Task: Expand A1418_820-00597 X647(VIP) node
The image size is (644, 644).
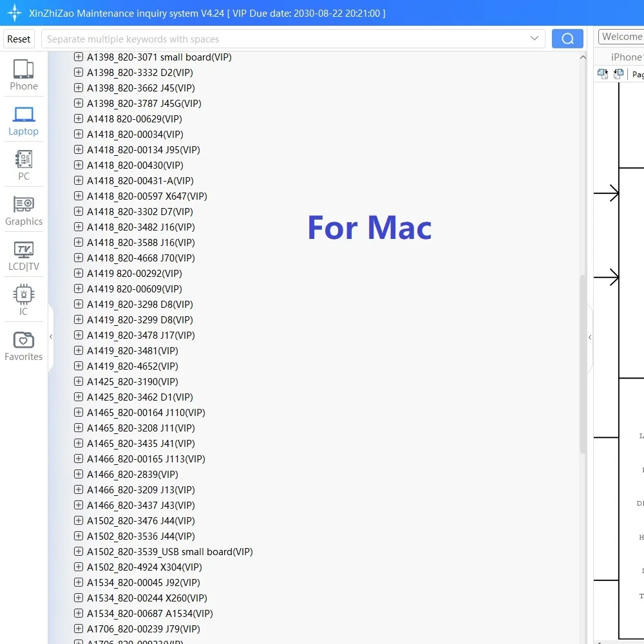Action: [79, 196]
